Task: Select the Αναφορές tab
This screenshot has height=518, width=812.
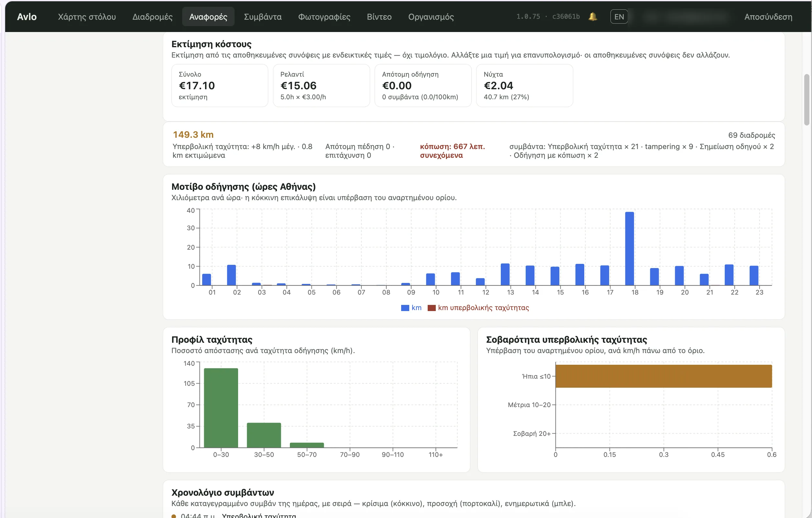Action: pos(208,16)
